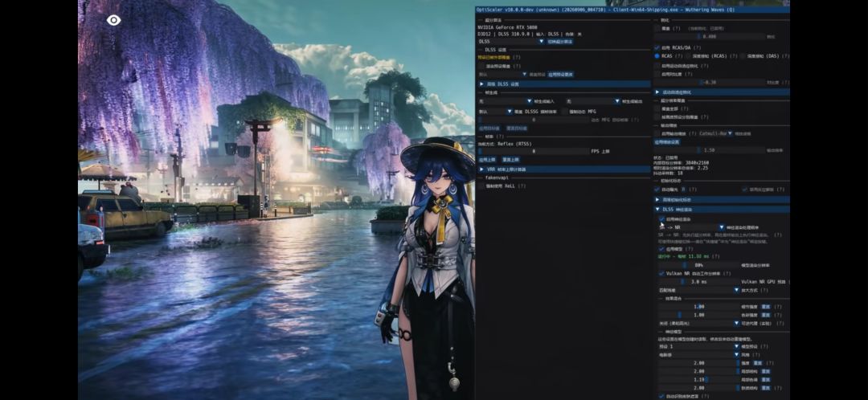Click the -0.30 contrast slider

[709, 82]
